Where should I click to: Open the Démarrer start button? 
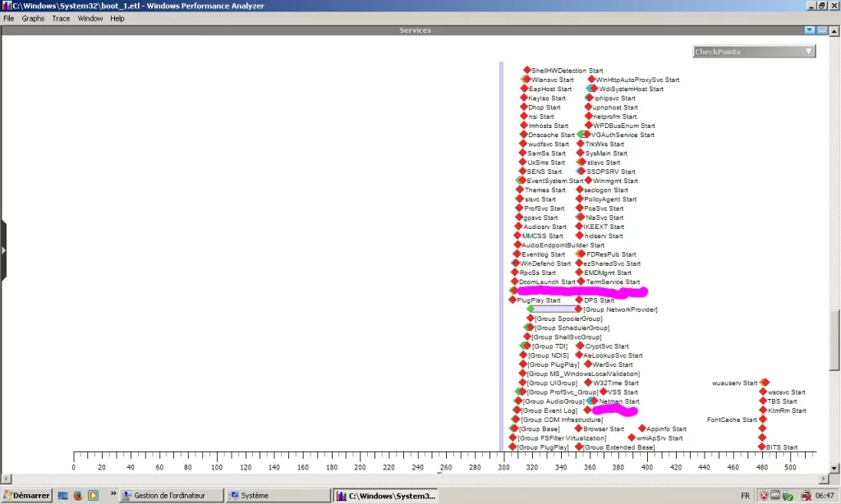(x=26, y=496)
